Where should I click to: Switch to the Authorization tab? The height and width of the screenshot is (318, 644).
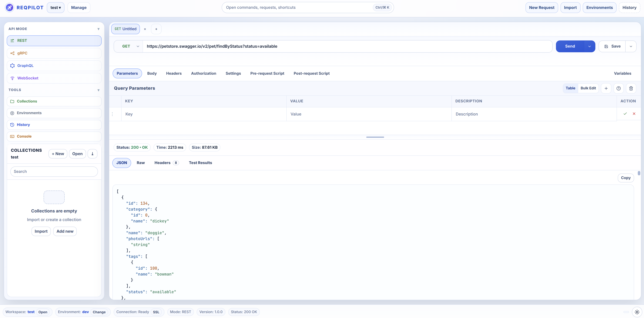(204, 73)
